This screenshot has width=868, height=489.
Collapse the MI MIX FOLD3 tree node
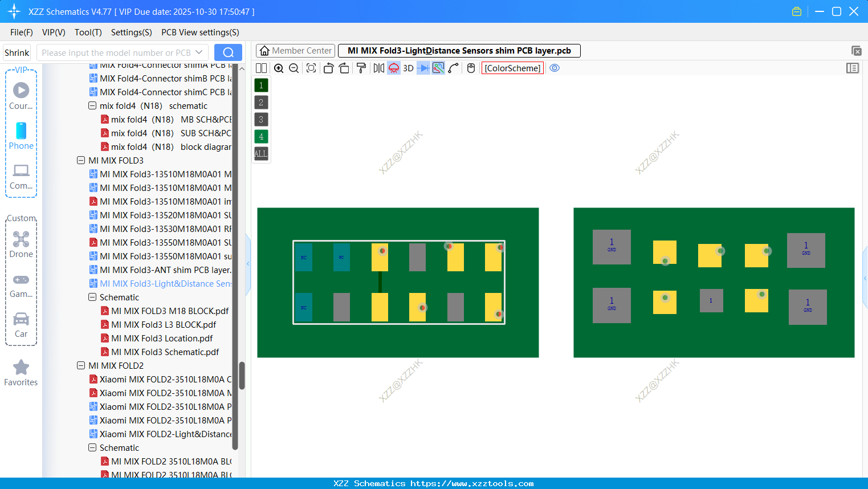[81, 160]
